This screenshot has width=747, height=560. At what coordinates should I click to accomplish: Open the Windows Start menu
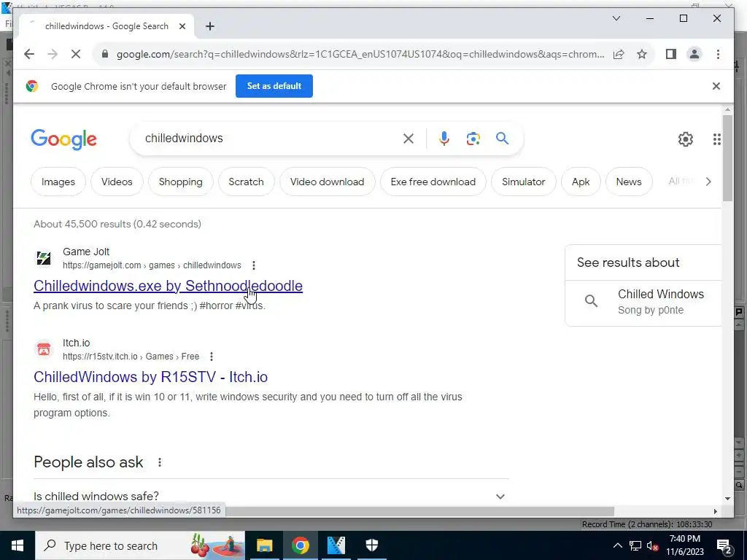(18, 545)
